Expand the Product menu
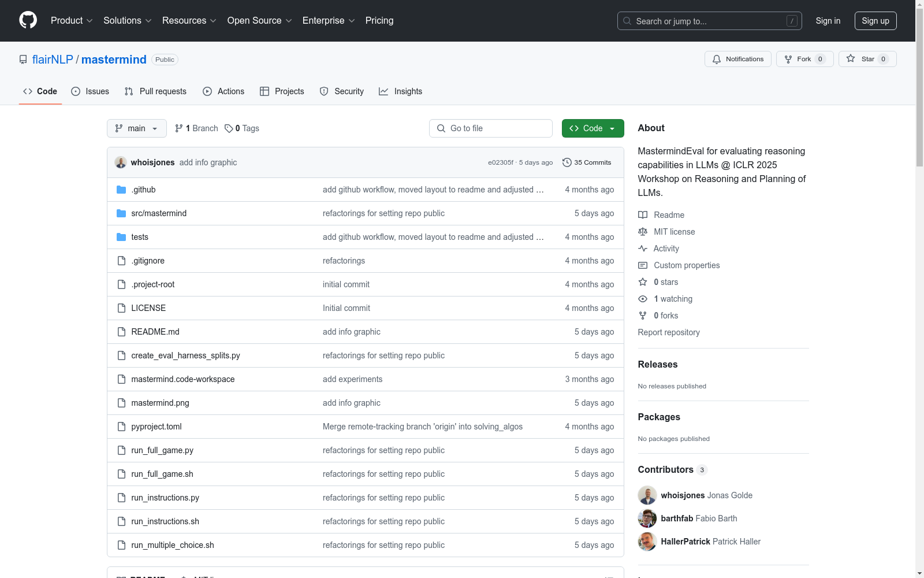This screenshot has width=924, height=578. click(x=72, y=21)
